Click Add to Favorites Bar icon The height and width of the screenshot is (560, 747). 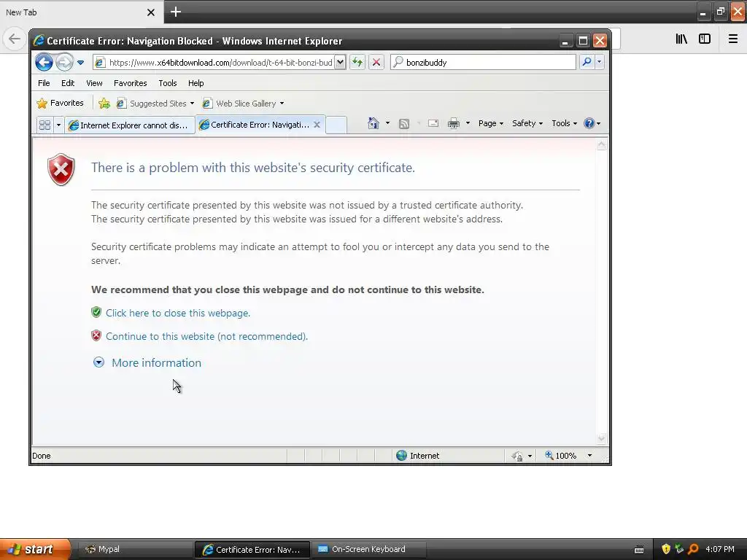(x=104, y=103)
